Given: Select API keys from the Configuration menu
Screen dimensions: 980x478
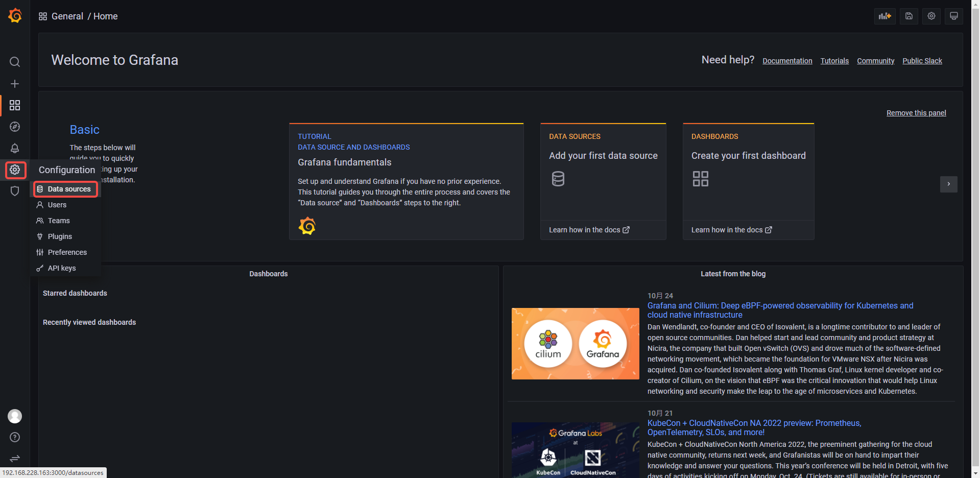Looking at the screenshot, I should [x=65, y=268].
